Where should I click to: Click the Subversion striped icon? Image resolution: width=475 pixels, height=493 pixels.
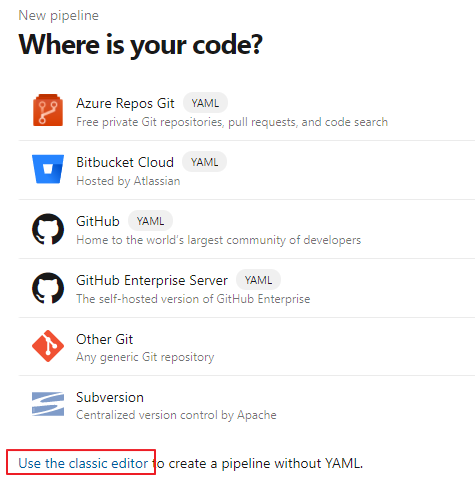coord(48,404)
